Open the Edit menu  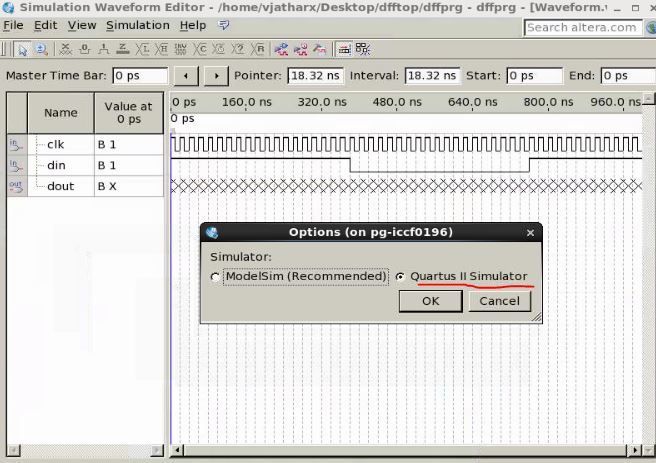coord(45,26)
